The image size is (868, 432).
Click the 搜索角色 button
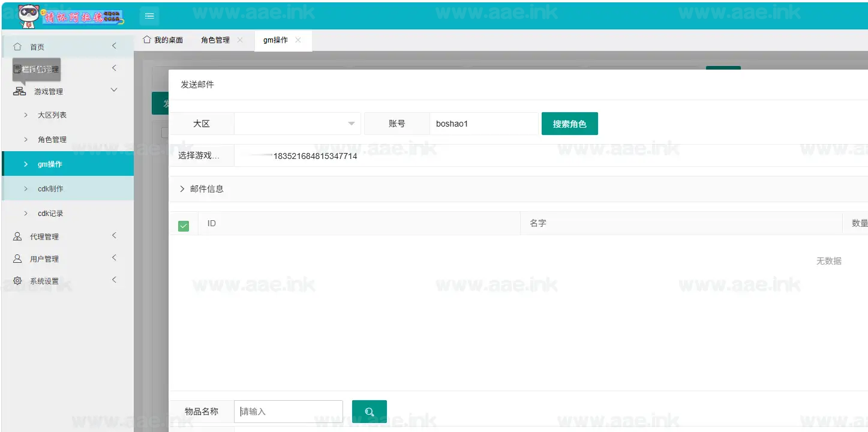[x=569, y=124]
